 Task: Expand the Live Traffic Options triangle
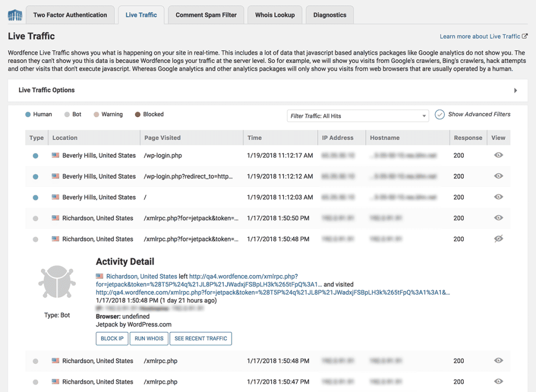pyautogui.click(x=516, y=91)
